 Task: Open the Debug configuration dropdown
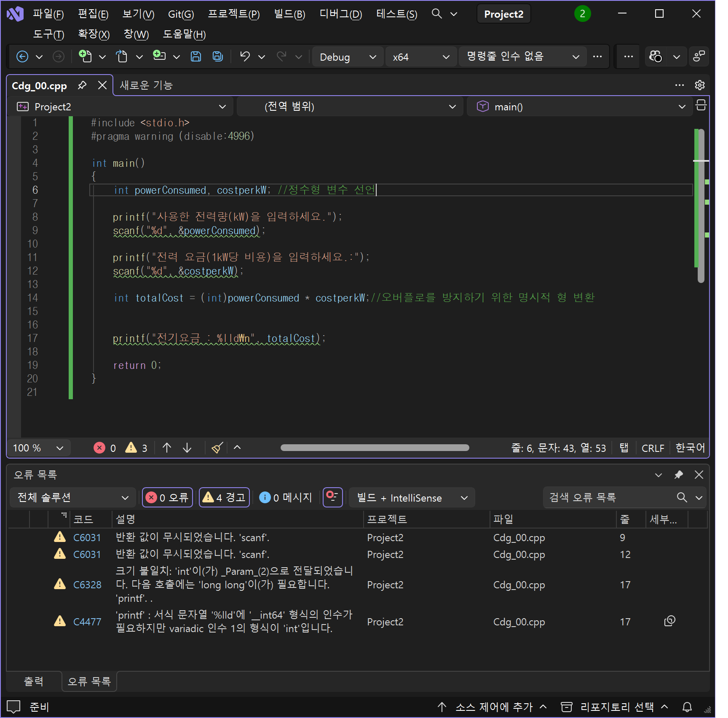pos(348,57)
